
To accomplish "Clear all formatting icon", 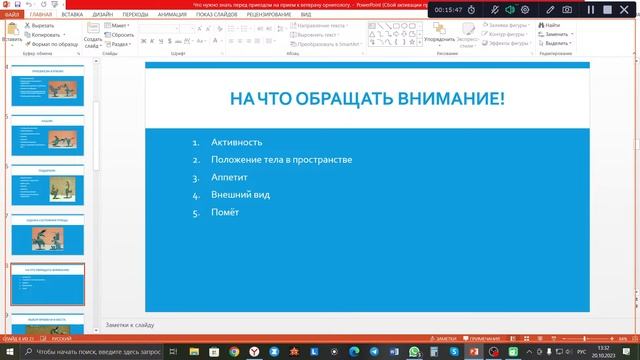I will click(220, 29).
